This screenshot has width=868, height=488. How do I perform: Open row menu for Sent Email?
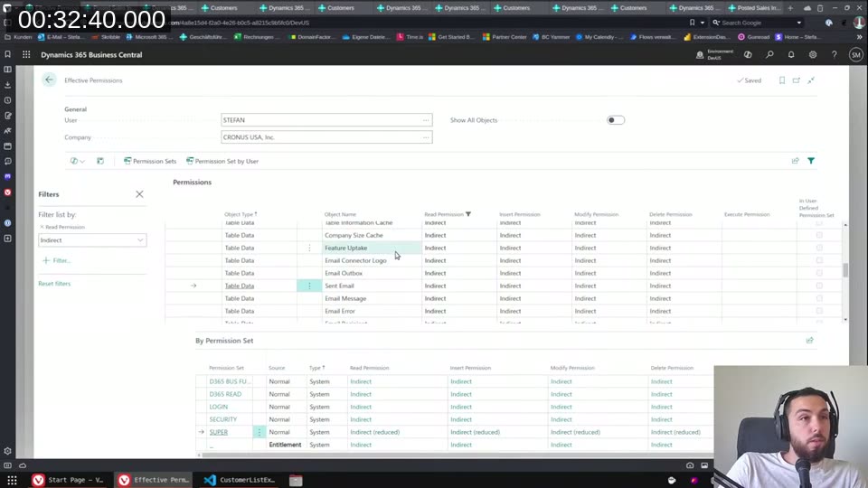309,286
